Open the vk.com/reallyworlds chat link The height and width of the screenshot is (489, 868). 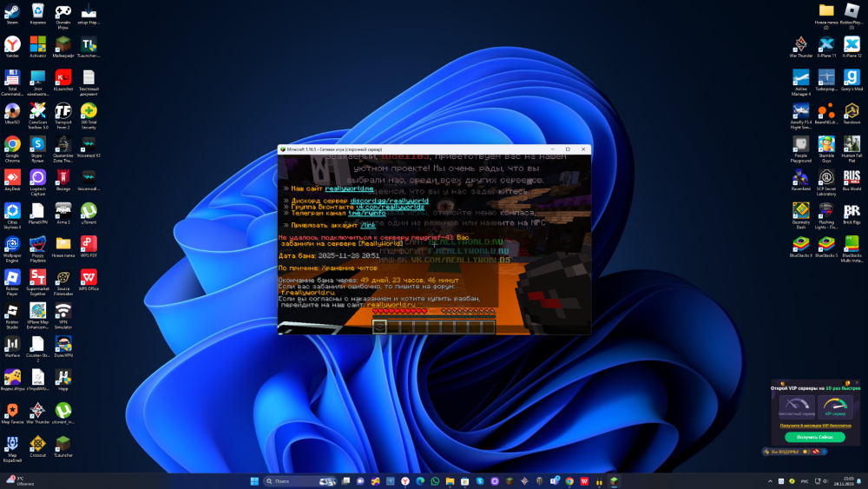[x=390, y=207]
